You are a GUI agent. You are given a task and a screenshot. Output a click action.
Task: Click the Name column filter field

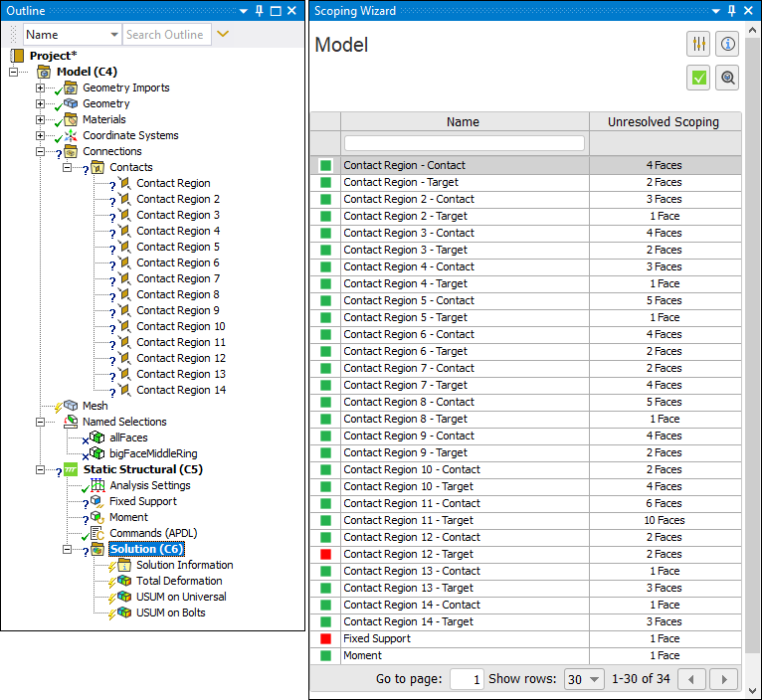(x=464, y=143)
